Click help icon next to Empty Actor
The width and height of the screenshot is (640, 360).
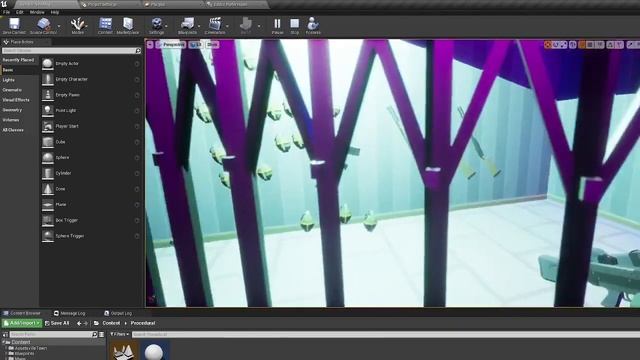pyautogui.click(x=137, y=64)
